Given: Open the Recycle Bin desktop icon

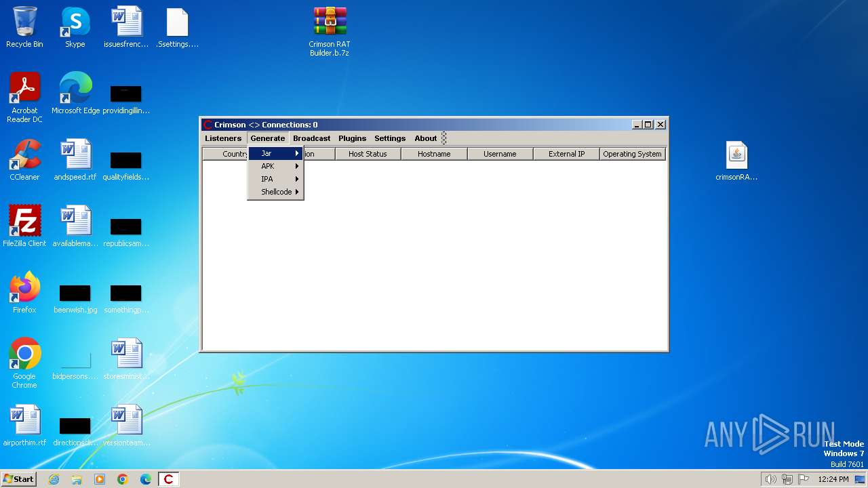Looking at the screenshot, I should [x=24, y=27].
